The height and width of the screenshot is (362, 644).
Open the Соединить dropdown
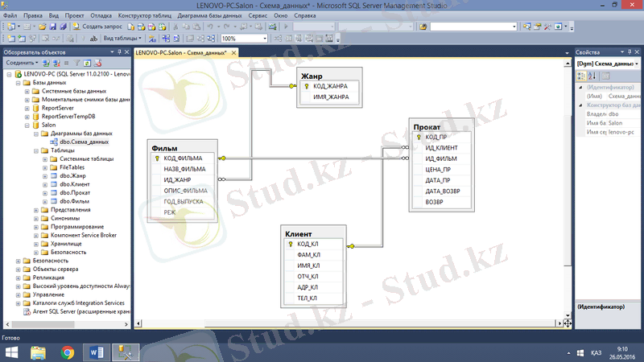pos(22,64)
